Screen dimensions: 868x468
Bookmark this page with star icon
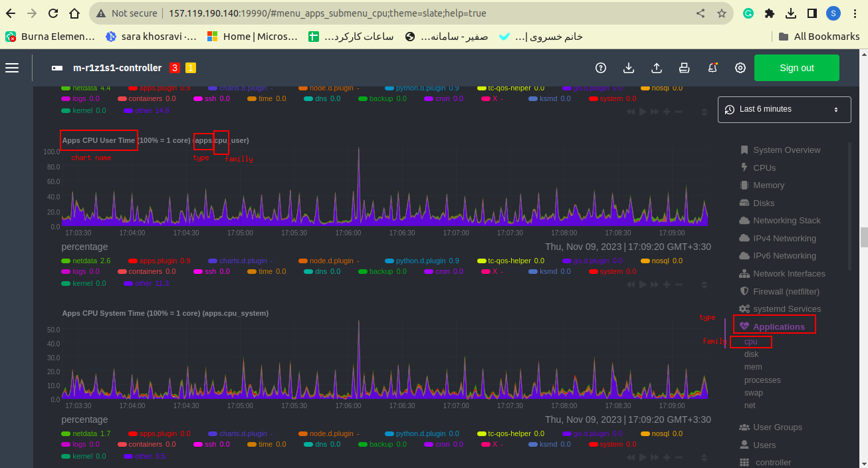click(721, 13)
